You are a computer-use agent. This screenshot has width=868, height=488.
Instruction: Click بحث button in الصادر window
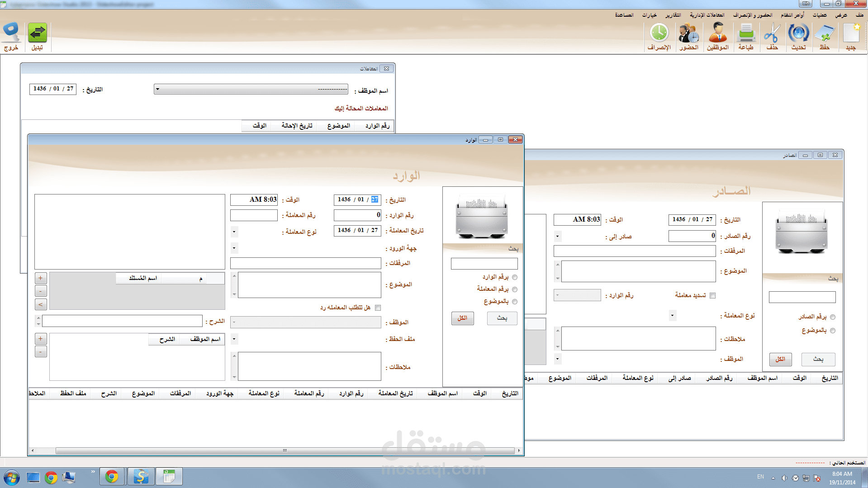point(818,360)
